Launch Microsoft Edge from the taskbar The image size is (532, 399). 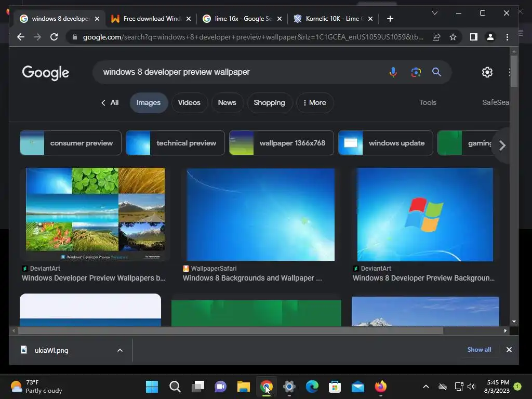(312, 387)
